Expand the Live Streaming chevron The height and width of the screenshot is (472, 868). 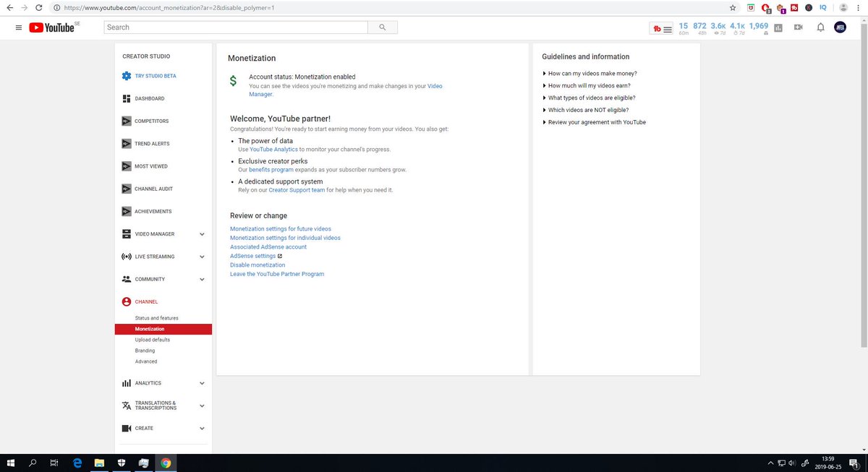coord(202,257)
